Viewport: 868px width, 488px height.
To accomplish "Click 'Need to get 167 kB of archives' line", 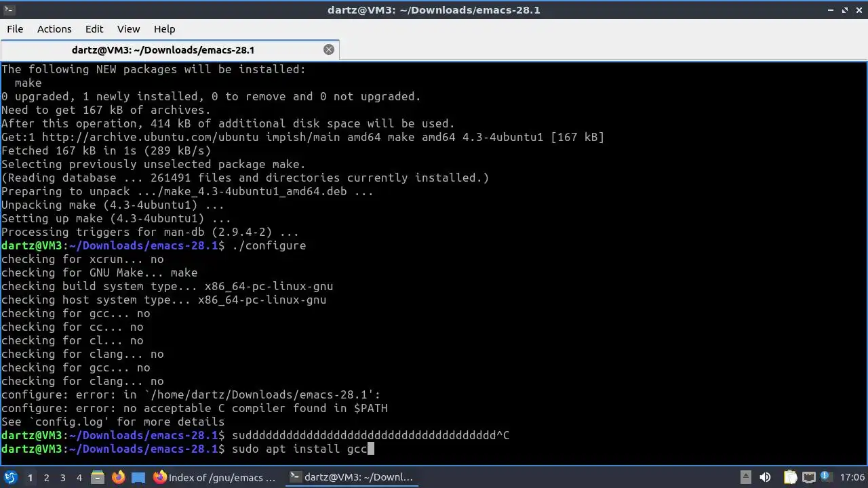I will click(x=106, y=110).
